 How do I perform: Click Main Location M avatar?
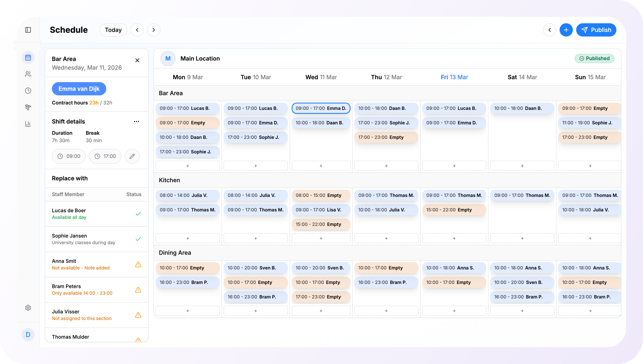pyautogui.click(x=168, y=58)
